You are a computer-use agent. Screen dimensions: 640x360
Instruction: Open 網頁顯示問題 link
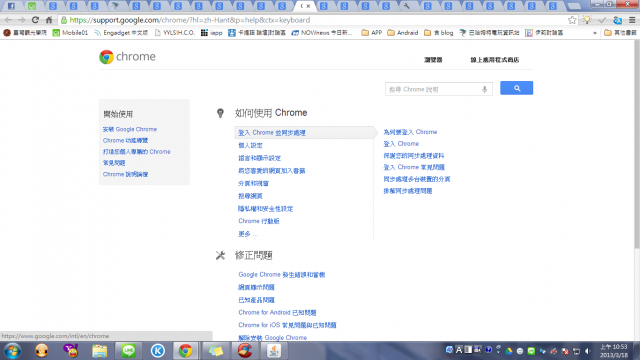(x=256, y=287)
